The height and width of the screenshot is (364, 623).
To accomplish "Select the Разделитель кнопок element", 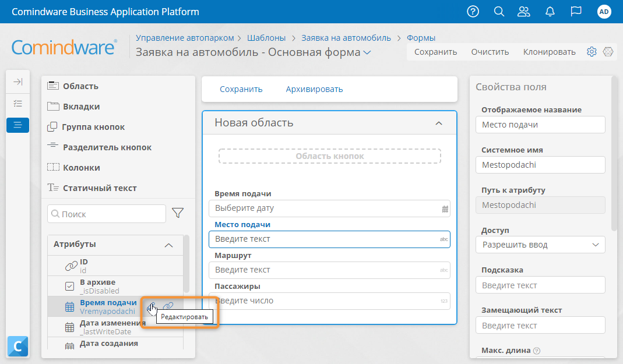I will 99,147.
